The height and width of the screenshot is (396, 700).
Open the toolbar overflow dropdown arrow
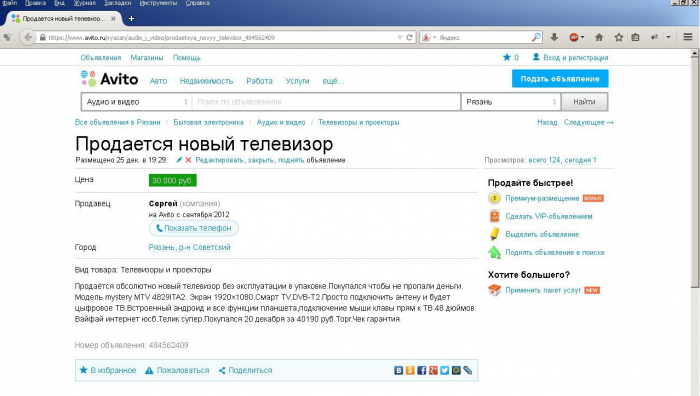tap(668, 38)
